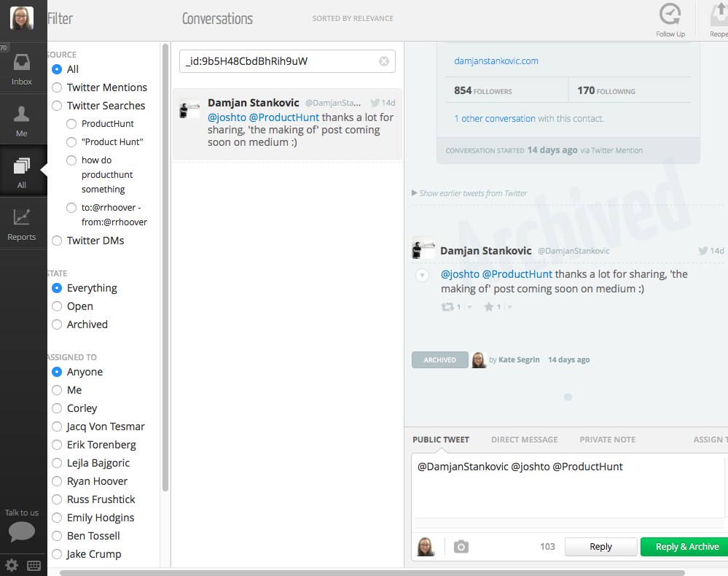Screen dimensions: 728x576
Task: Select Damjan Stankovic conversation in list
Action: [x=287, y=123]
